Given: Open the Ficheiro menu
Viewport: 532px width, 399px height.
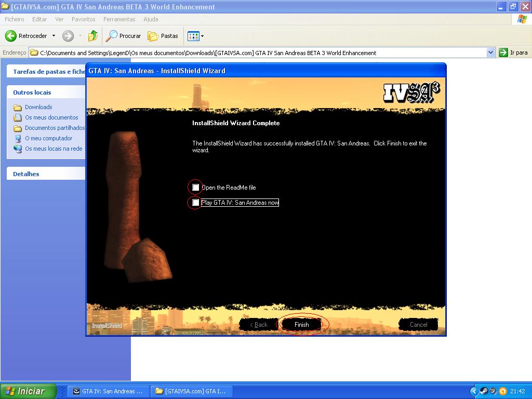Looking at the screenshot, I should tap(14, 19).
